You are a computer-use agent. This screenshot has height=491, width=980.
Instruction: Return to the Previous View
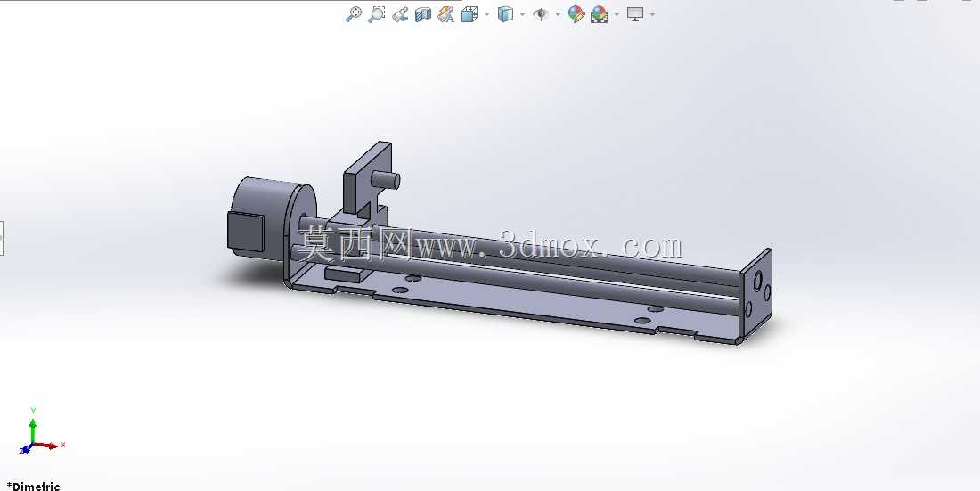click(400, 13)
